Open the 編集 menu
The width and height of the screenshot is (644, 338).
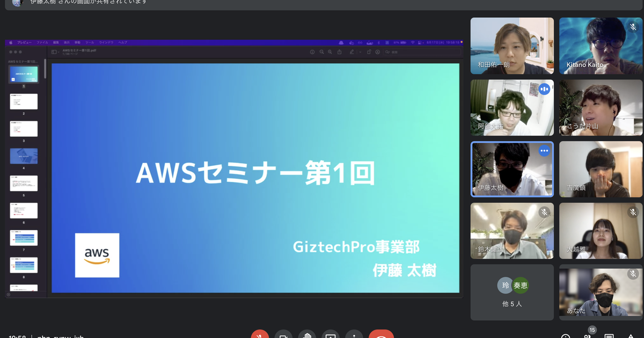56,42
